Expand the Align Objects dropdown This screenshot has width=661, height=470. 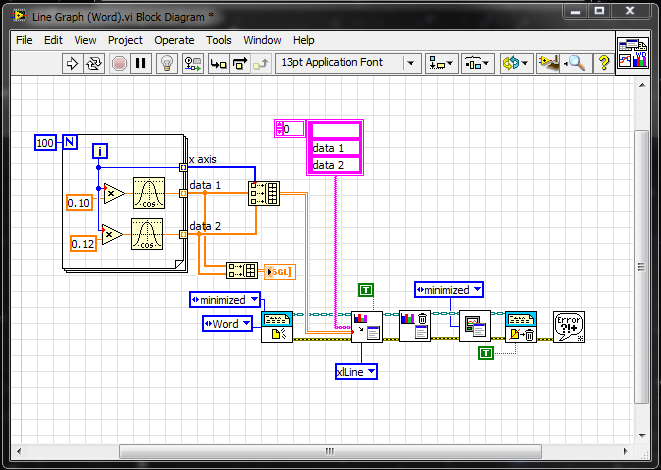coord(440,63)
